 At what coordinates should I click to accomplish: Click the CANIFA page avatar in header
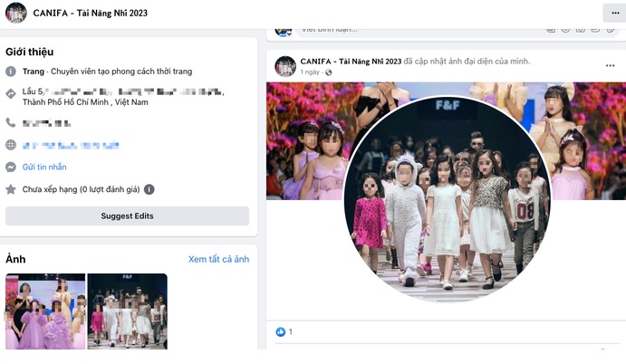point(15,13)
